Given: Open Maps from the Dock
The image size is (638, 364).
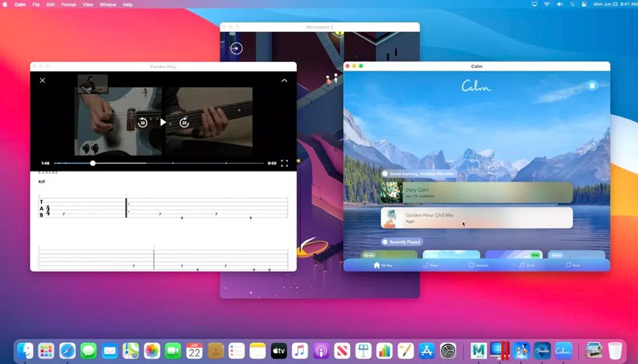Looking at the screenshot, I should point(131,351).
